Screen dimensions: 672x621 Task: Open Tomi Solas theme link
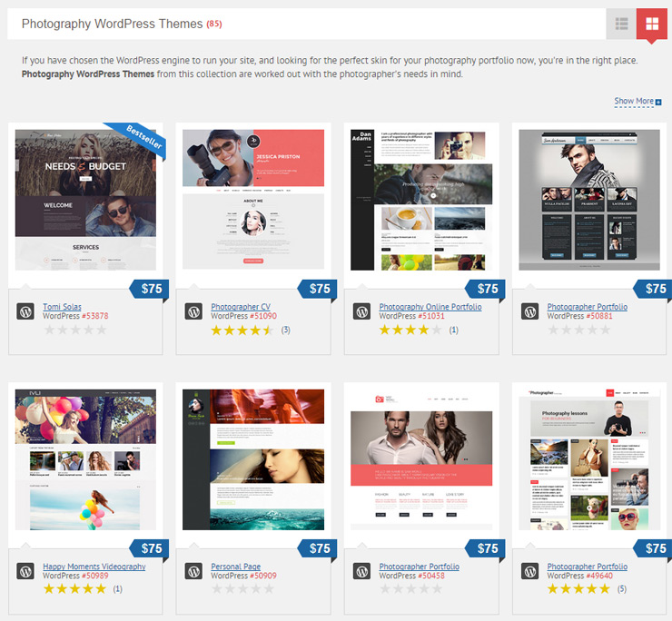click(62, 307)
